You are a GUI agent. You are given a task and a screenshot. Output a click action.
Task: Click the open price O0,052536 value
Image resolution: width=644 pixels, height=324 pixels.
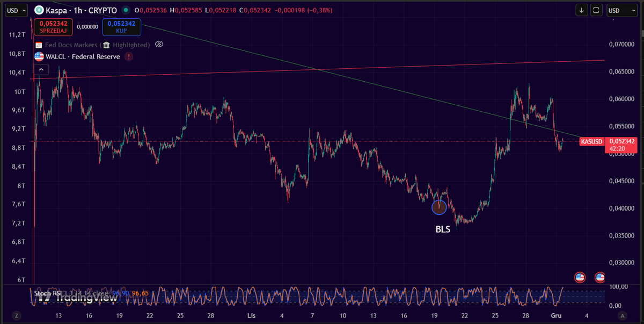(x=150, y=10)
